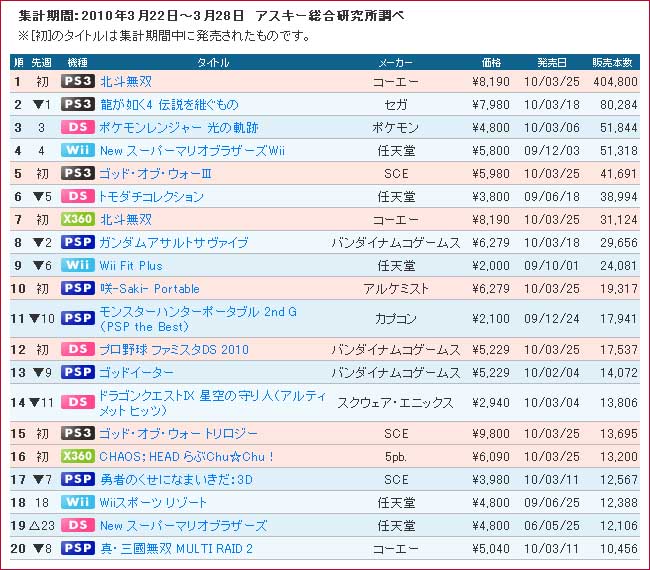Image resolution: width=650 pixels, height=570 pixels.
Task: Open the ゴッドイーター title link
Action: [136, 373]
